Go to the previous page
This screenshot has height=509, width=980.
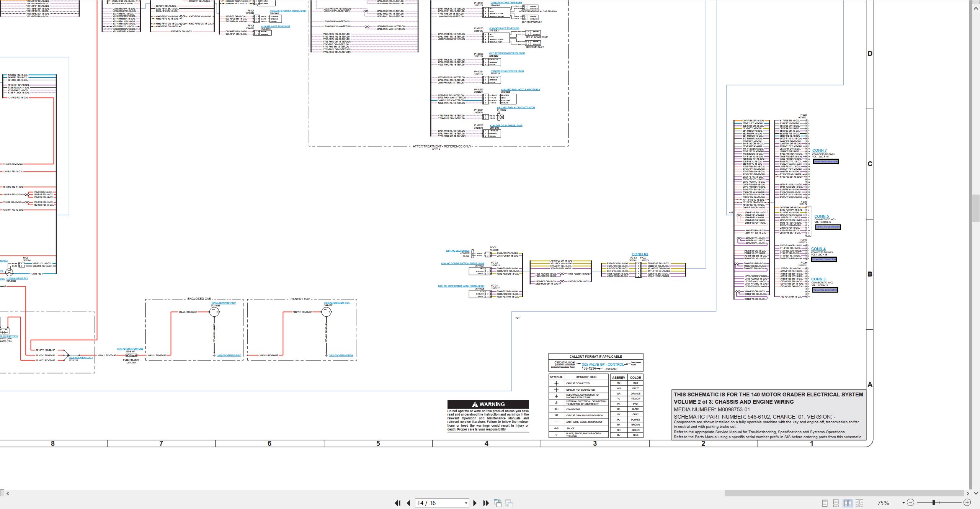point(408,503)
